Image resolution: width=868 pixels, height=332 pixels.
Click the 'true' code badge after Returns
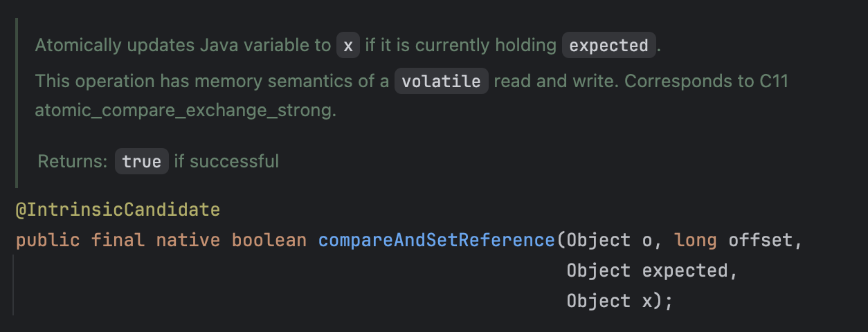pos(141,161)
